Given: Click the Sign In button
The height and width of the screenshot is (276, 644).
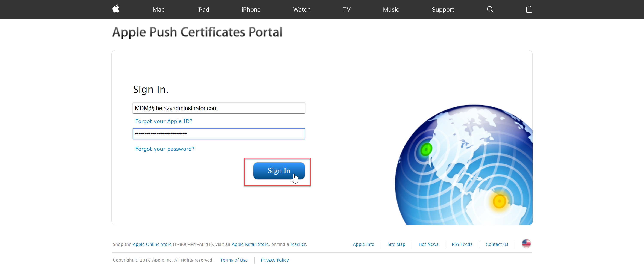Looking at the screenshot, I should [279, 171].
